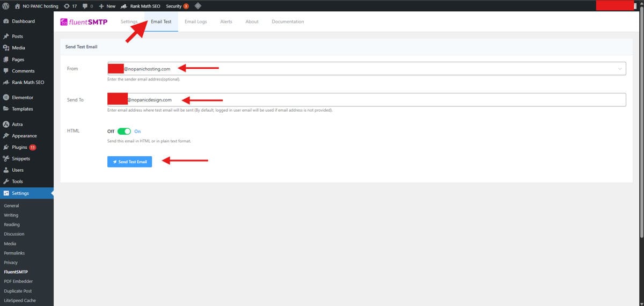The width and height of the screenshot is (644, 306).
Task: Click the New content button
Action: 107,6
